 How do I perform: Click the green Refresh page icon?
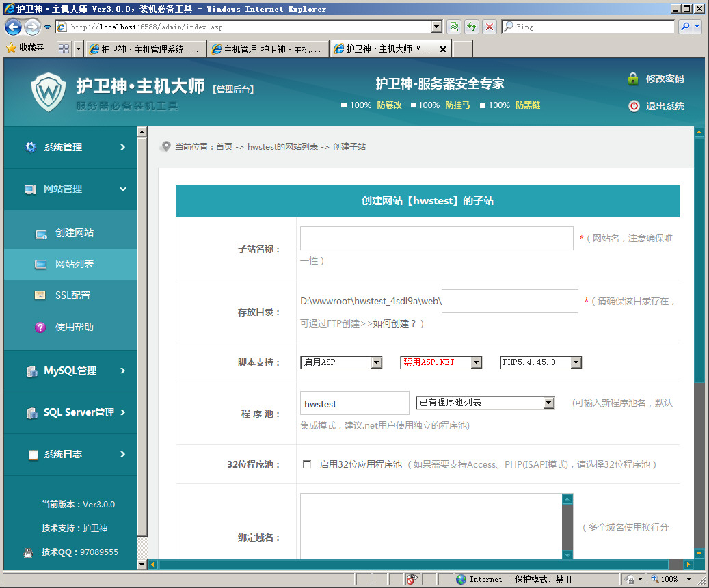tap(472, 27)
